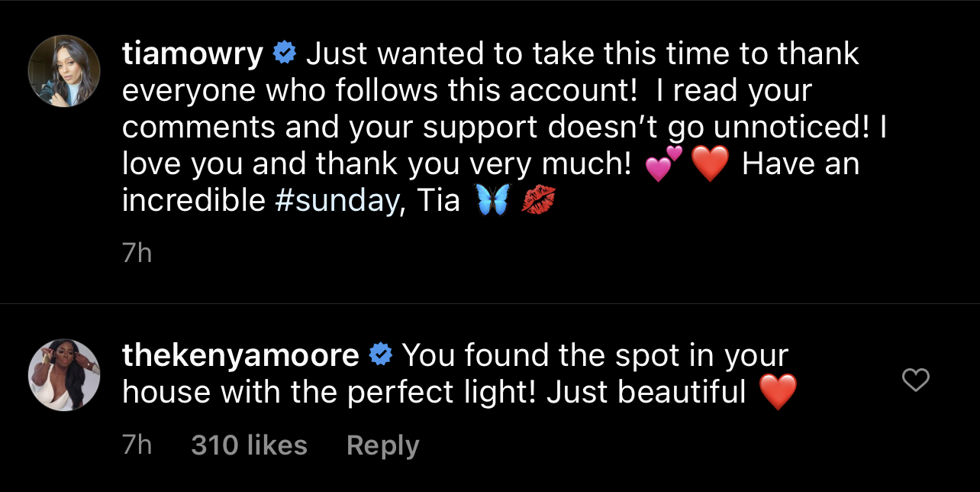Image resolution: width=980 pixels, height=492 pixels.
Task: Click the 7h timestamp beside 310 likes
Action: pos(137,445)
